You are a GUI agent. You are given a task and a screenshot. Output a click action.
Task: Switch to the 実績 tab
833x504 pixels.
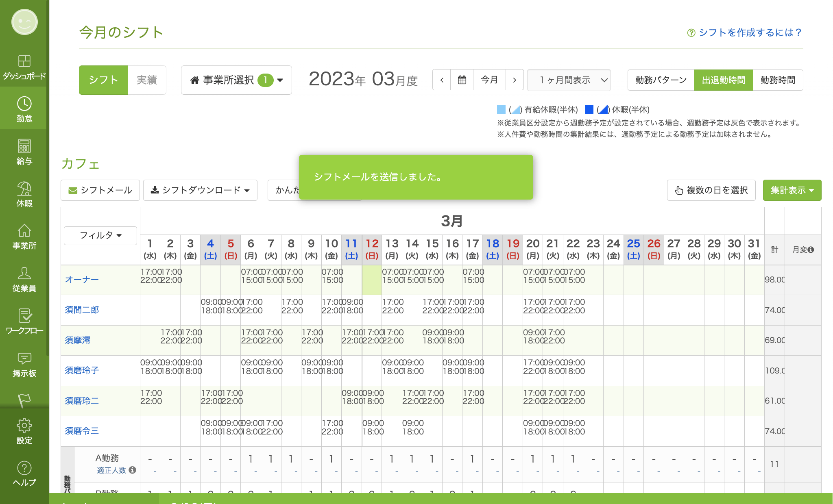tap(147, 80)
